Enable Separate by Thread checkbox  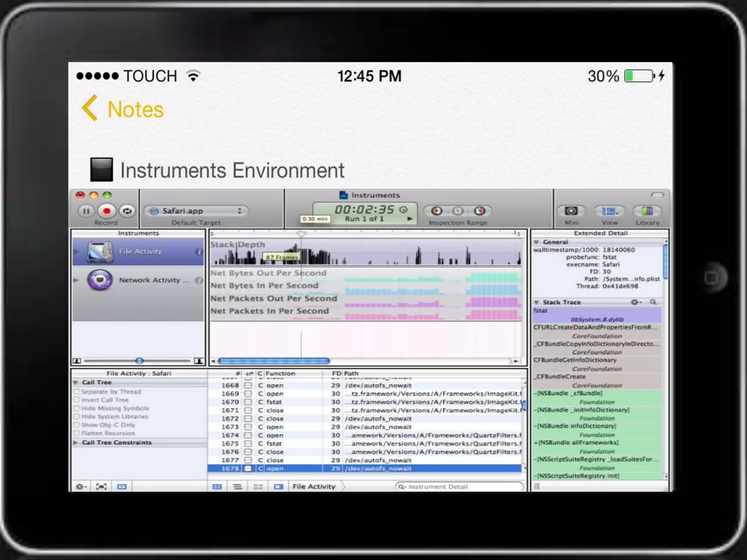(77, 392)
